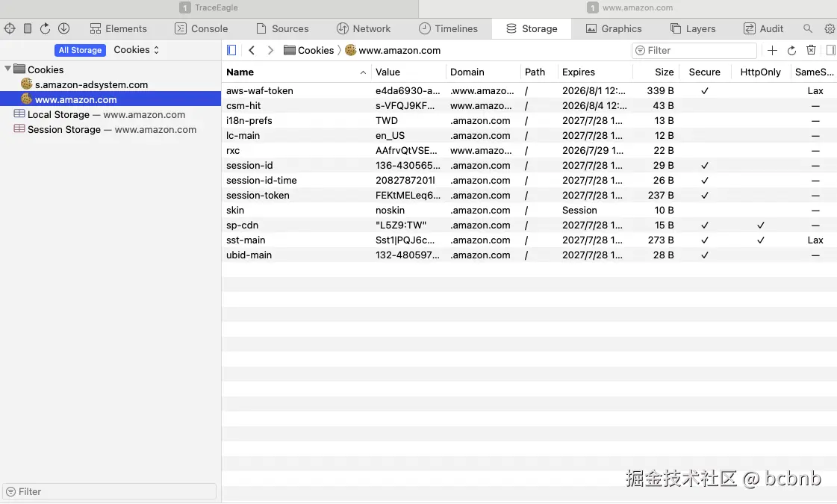Toggle the navigation sidebar icon
The image size is (837, 504).
point(231,50)
